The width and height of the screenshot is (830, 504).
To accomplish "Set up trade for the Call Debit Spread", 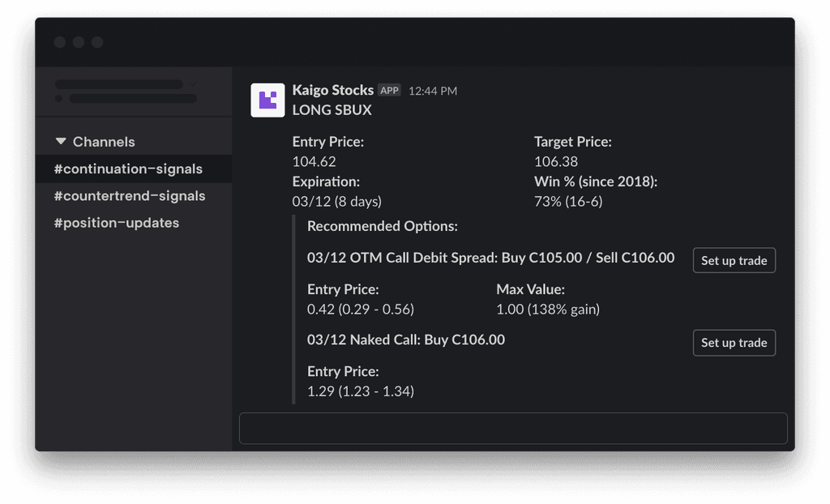I will pyautogui.click(x=734, y=260).
